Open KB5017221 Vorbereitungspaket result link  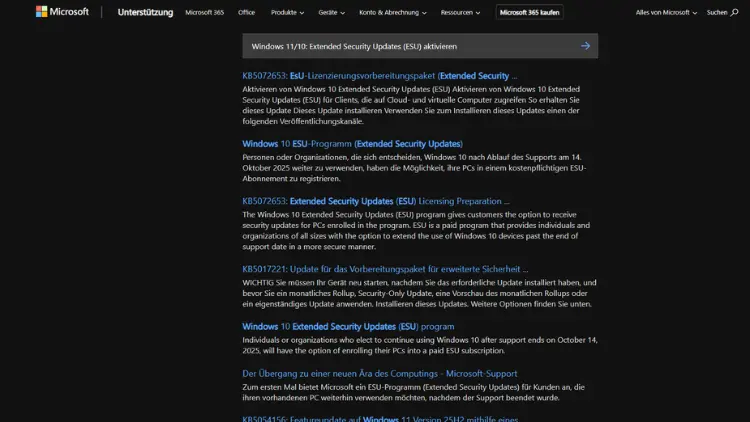click(385, 269)
